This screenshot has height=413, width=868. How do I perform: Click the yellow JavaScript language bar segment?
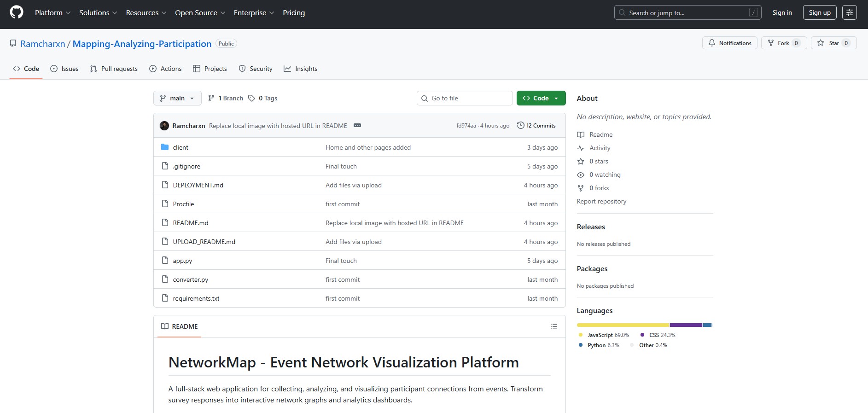[623, 325]
